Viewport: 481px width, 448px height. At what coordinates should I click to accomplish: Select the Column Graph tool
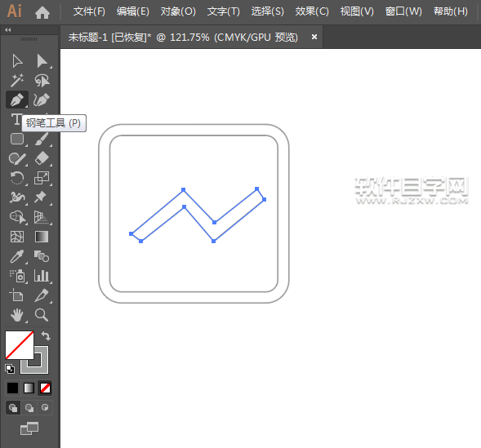[42, 276]
